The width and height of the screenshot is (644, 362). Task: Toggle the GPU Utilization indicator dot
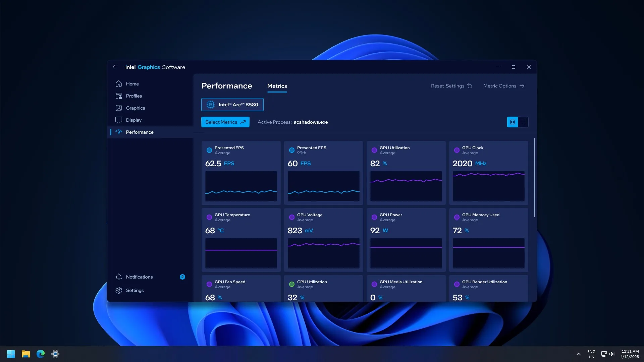click(x=374, y=150)
